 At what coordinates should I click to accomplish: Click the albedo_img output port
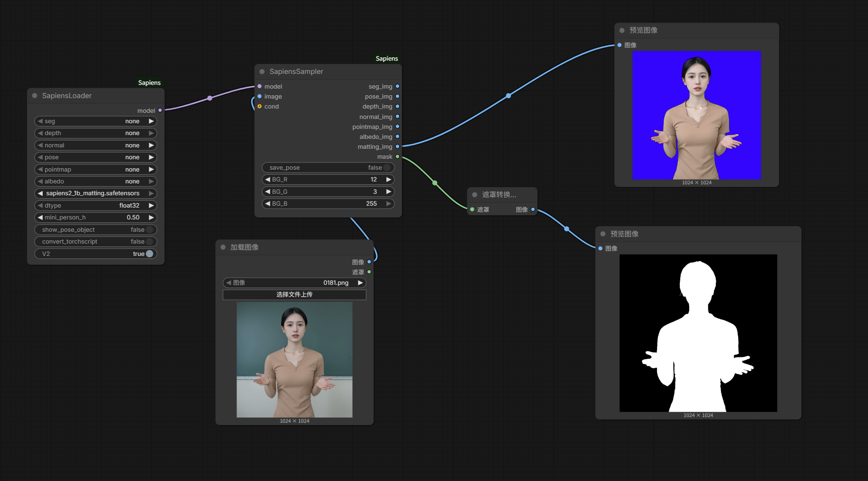pyautogui.click(x=397, y=136)
